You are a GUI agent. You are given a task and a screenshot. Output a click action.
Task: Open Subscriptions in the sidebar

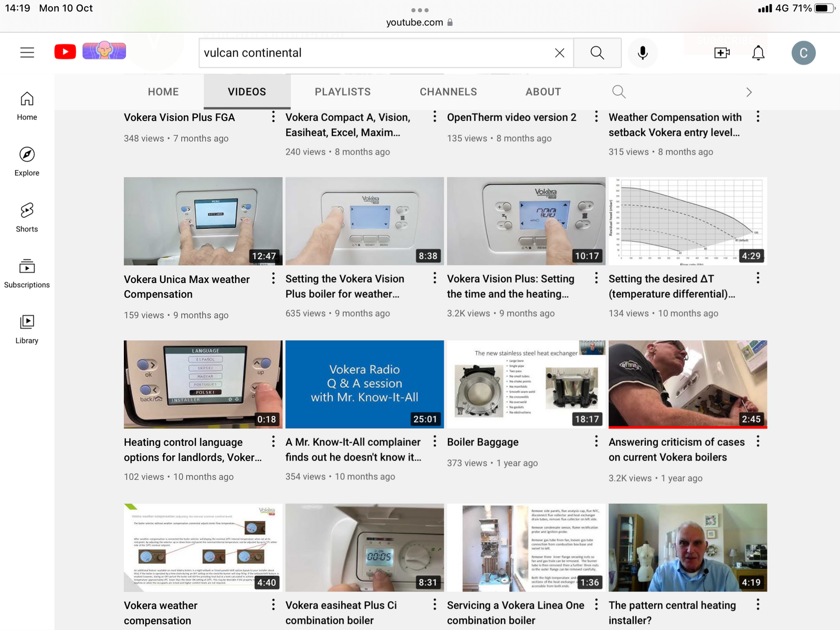[27, 274]
